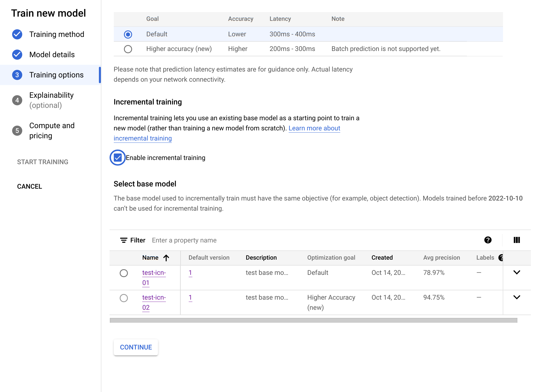Open the column display options icon

point(517,240)
